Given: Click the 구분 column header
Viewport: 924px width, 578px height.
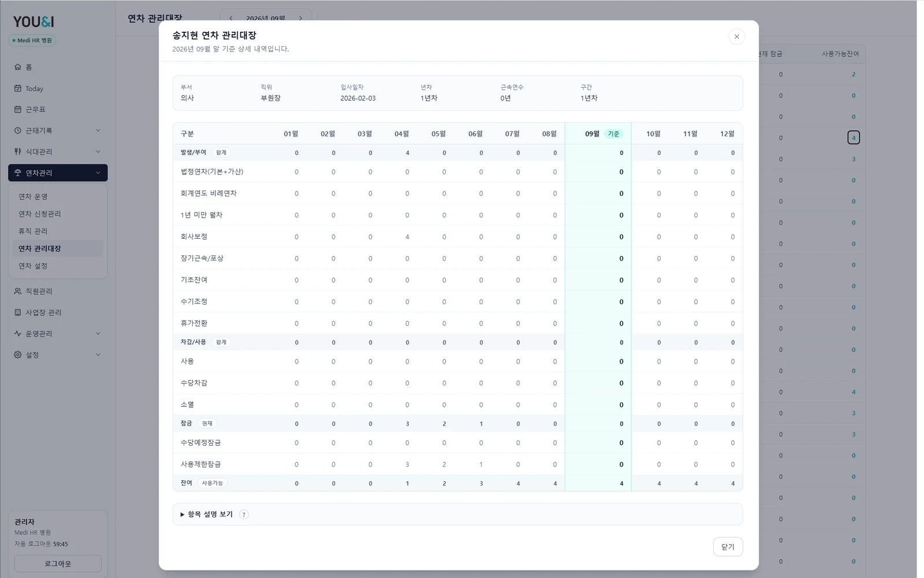Looking at the screenshot, I should (187, 134).
